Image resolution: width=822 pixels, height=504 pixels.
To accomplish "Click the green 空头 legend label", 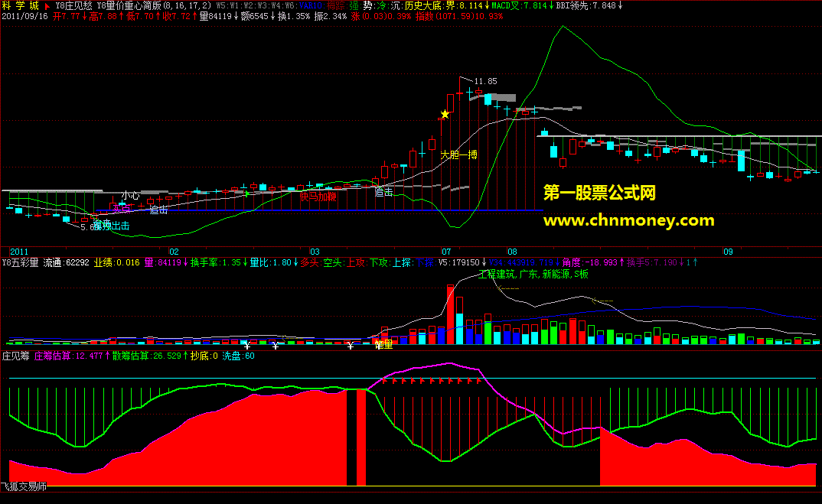I will click(332, 262).
